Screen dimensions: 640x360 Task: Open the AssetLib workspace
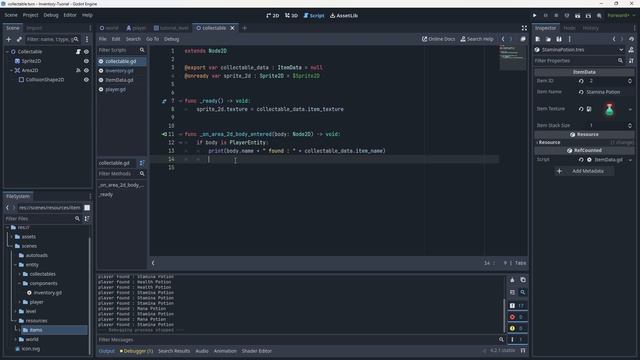pyautogui.click(x=344, y=16)
